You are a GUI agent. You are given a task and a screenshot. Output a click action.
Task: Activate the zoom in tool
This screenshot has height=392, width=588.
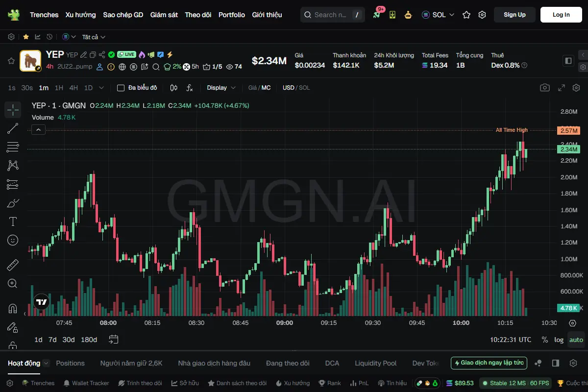[13, 284]
